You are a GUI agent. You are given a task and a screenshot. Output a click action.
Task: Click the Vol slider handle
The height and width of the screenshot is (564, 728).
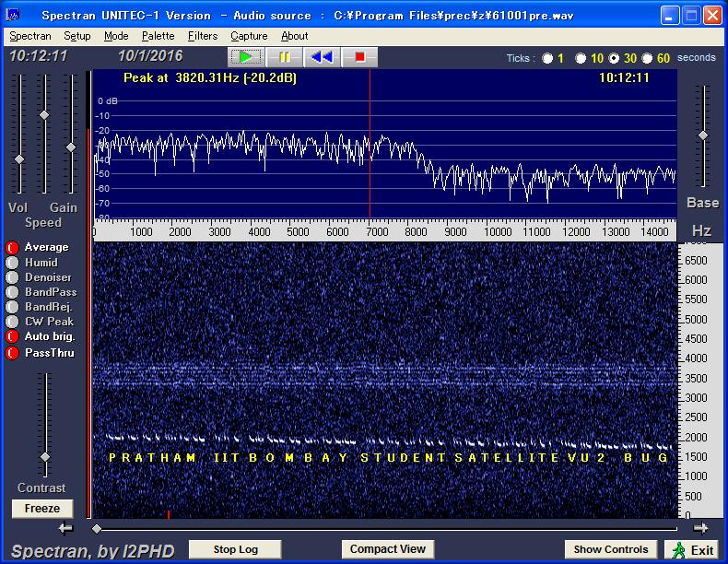pyautogui.click(x=19, y=159)
